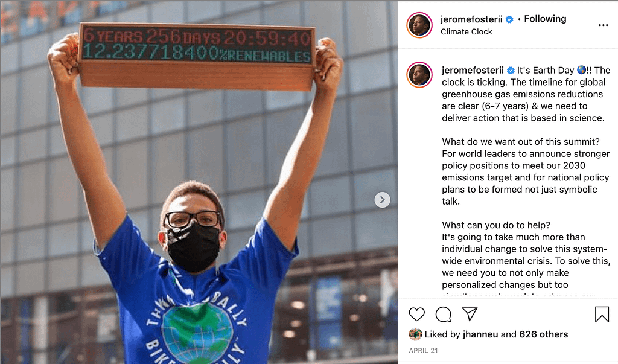Open comments with the speech bubble icon
This screenshot has height=364, width=618.
point(444,315)
